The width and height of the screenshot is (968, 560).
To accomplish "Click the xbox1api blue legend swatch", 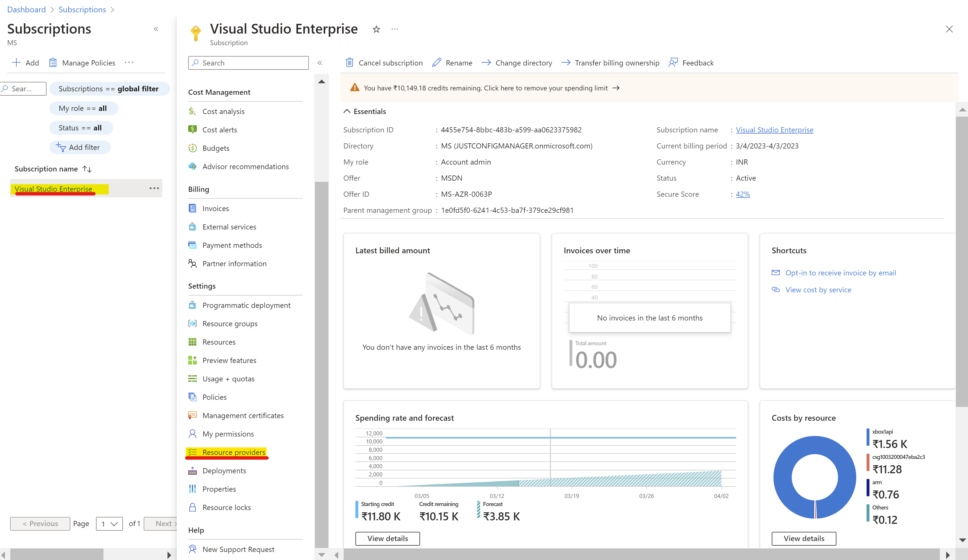I will [x=868, y=437].
